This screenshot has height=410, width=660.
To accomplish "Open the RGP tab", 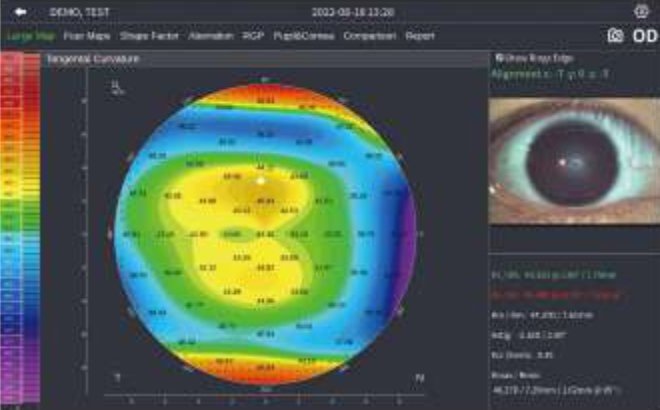I will 253,36.
